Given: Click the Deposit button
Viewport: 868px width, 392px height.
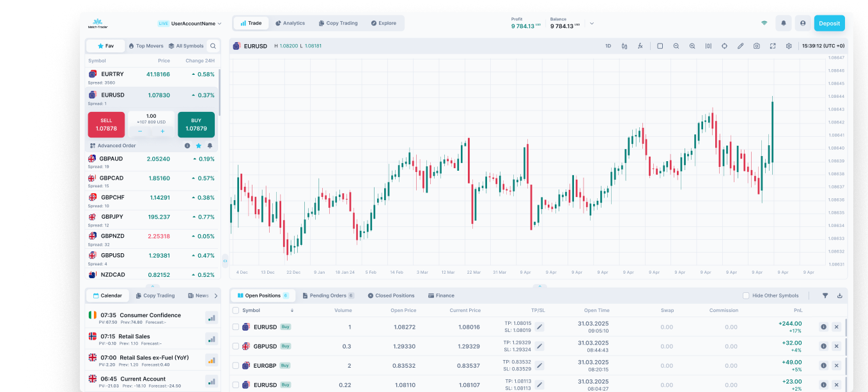Looking at the screenshot, I should pos(829,23).
